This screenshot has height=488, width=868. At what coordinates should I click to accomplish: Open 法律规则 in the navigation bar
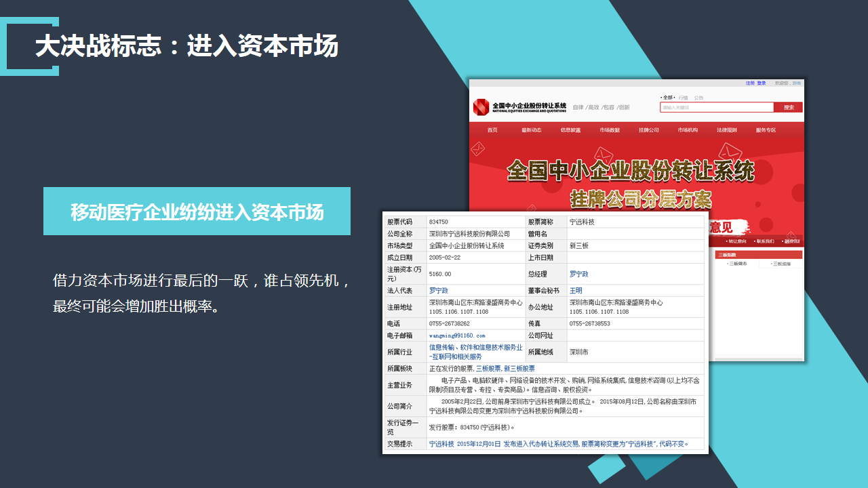727,130
